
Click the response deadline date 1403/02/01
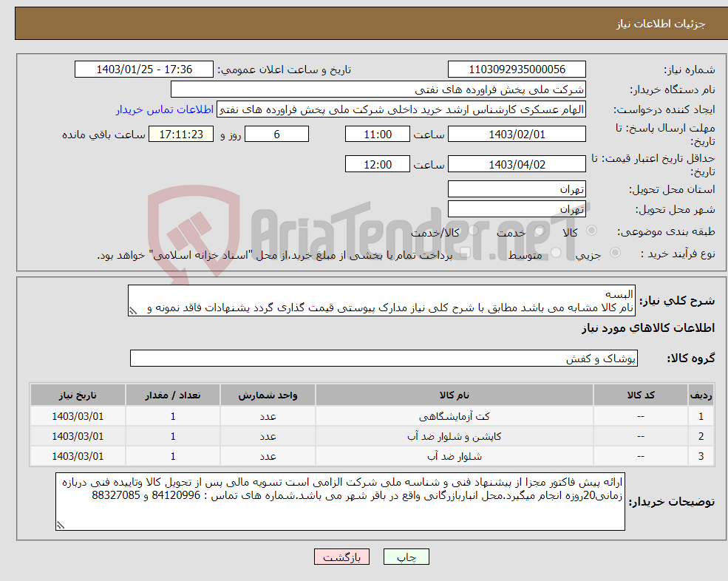(x=517, y=135)
